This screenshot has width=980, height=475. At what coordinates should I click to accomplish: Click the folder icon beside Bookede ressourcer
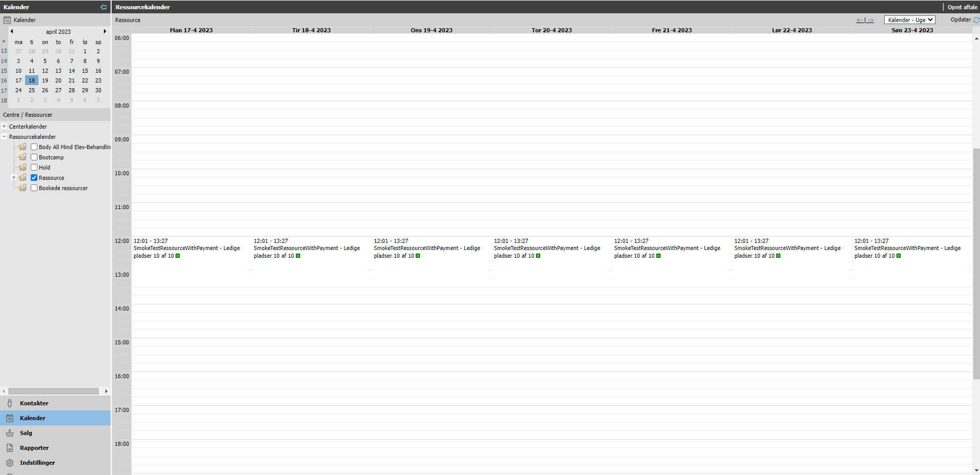pos(23,188)
